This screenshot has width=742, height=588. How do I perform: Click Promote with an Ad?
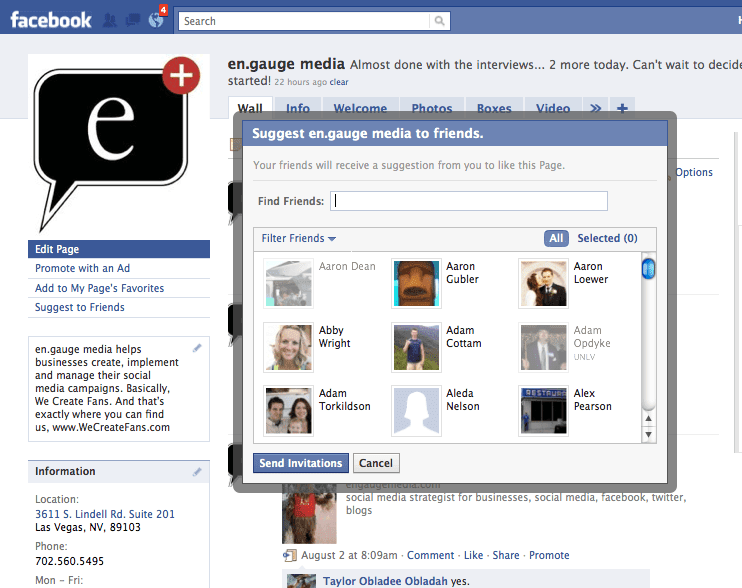82,268
